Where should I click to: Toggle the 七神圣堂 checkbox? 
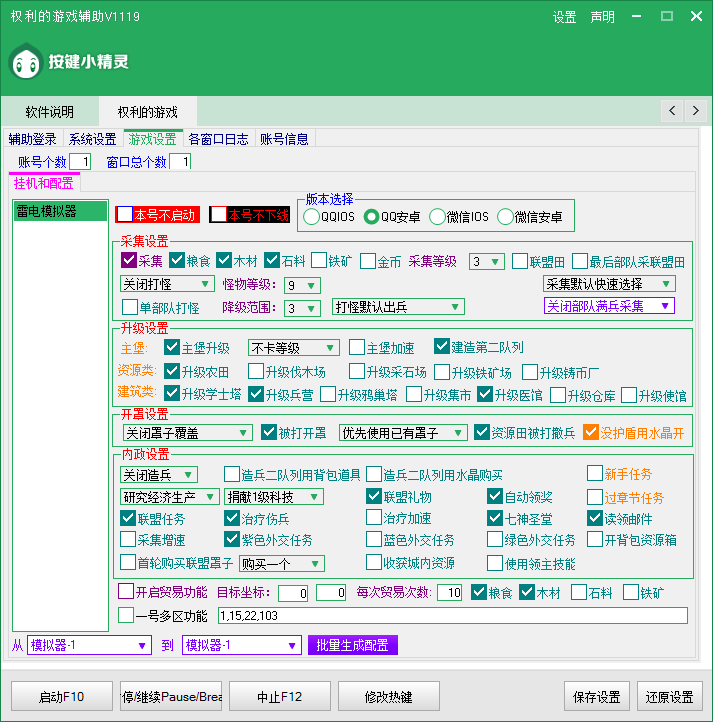pos(495,518)
